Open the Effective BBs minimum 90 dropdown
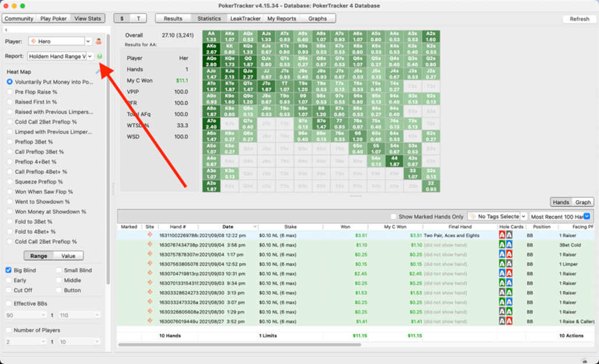Screen dimensions: 599x364 click(43, 315)
